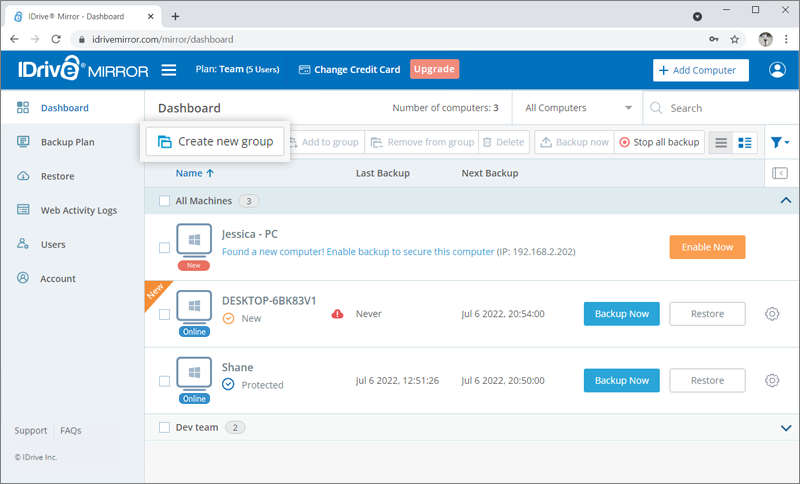Close the IDrive Mirror Dashboard tab
The image size is (800, 484).
tap(151, 16)
